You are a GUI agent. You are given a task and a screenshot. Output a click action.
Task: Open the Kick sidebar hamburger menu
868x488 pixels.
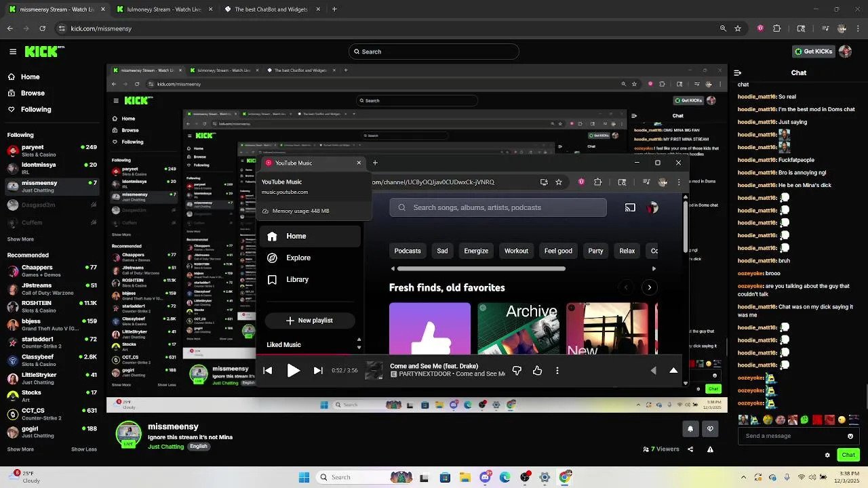(x=13, y=52)
